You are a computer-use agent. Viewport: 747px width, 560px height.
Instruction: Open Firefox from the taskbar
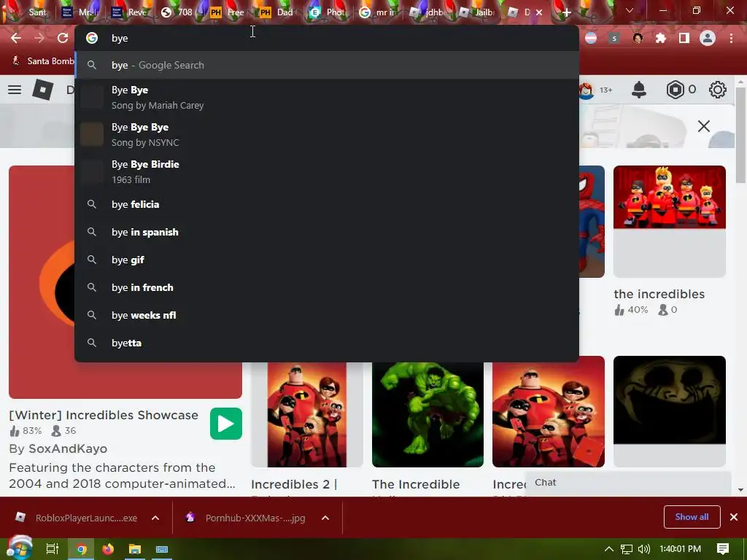tap(108, 549)
